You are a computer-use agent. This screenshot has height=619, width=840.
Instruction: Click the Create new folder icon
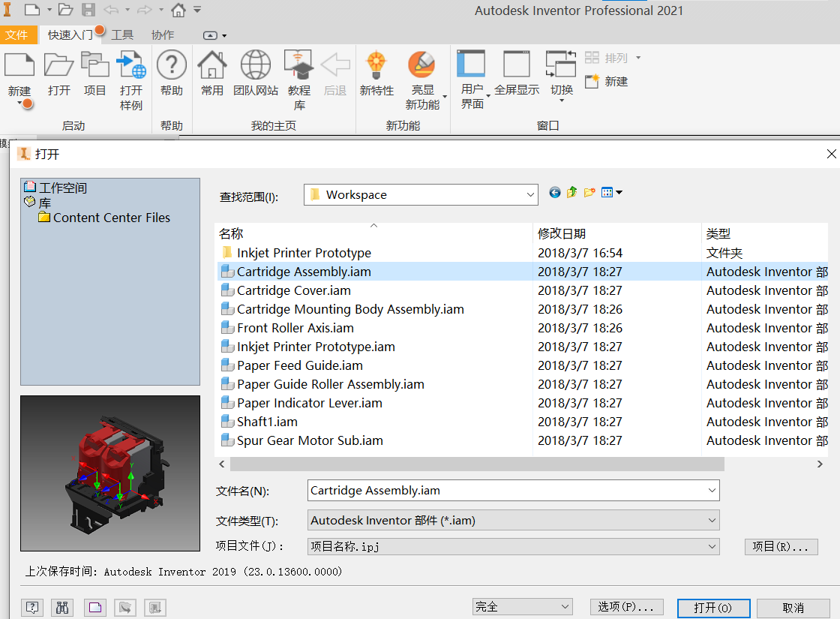click(589, 192)
